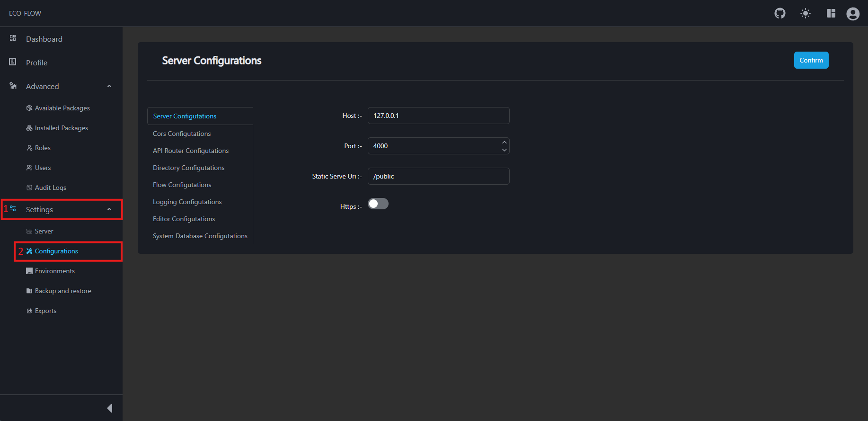
Task: Click the Installed Packages icon
Action: pyautogui.click(x=29, y=128)
